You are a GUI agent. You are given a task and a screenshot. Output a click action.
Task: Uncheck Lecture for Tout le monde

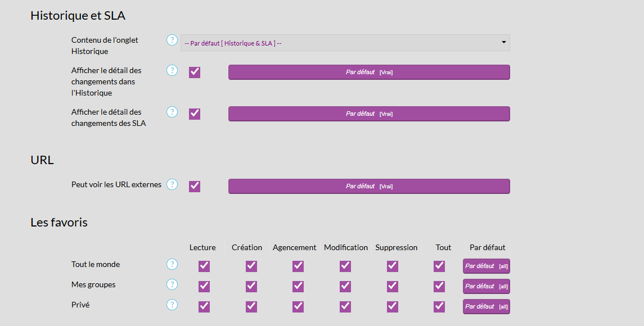click(204, 266)
